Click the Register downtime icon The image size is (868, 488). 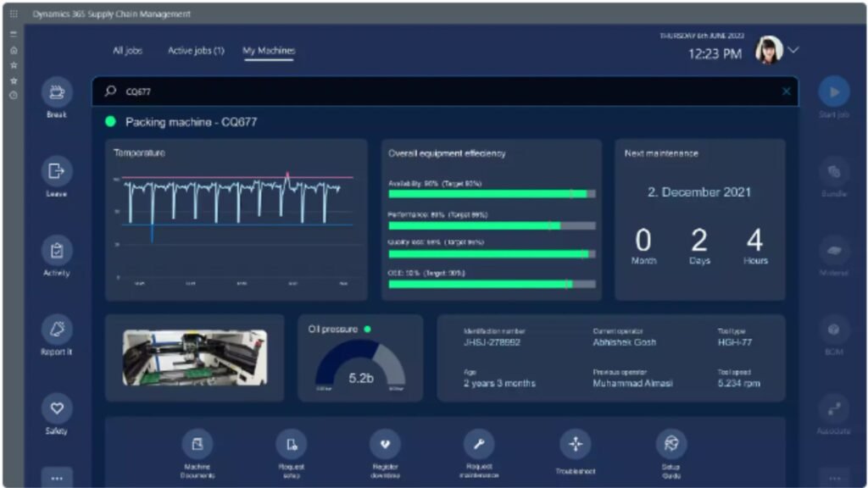pos(385,444)
